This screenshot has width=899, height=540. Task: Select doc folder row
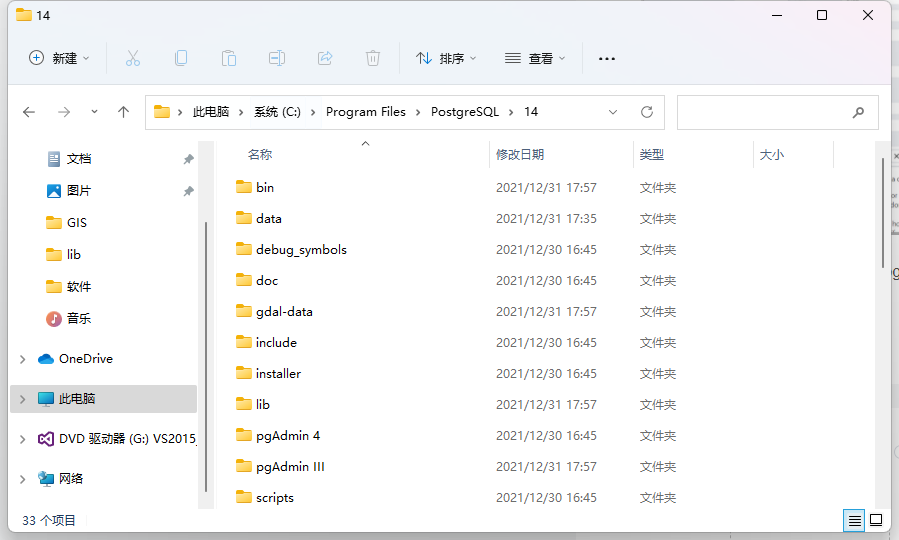[456, 280]
